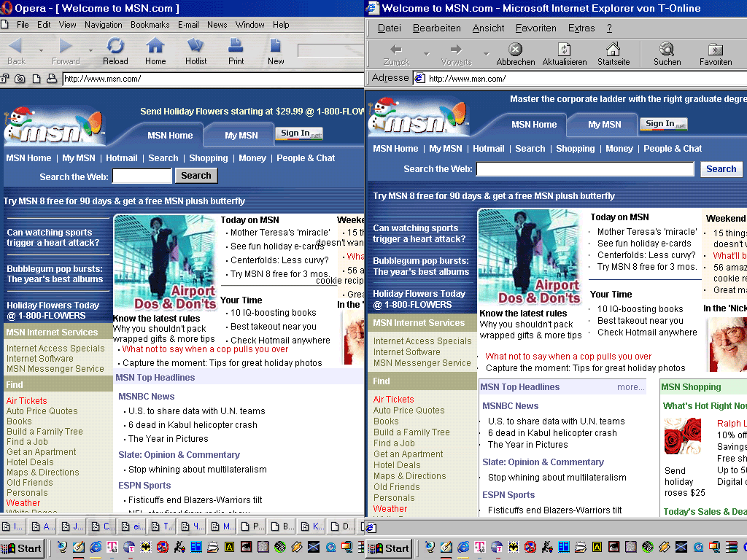The width and height of the screenshot is (747, 560).
Task: Click Sign In .net button in Internet Explorer
Action: pyautogui.click(x=664, y=124)
